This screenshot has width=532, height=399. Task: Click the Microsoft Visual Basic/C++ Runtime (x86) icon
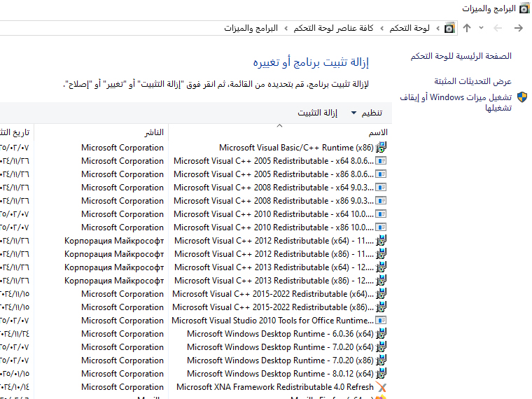coord(381,147)
